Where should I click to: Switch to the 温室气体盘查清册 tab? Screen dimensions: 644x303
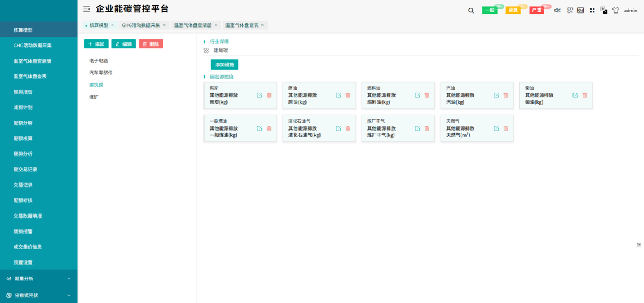tap(193, 25)
